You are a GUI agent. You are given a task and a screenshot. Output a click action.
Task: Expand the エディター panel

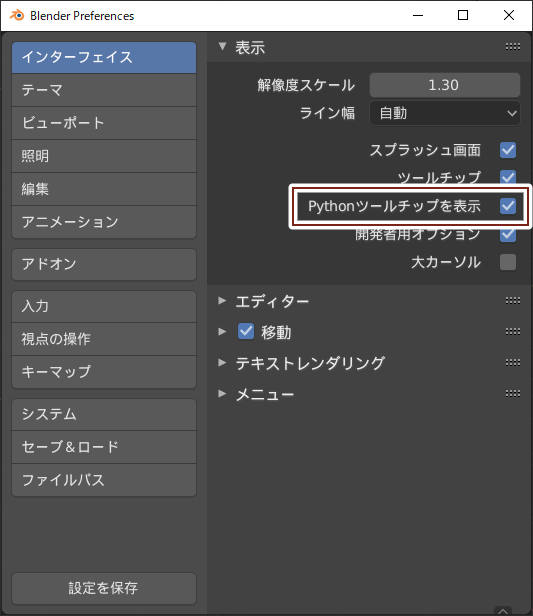[222, 301]
